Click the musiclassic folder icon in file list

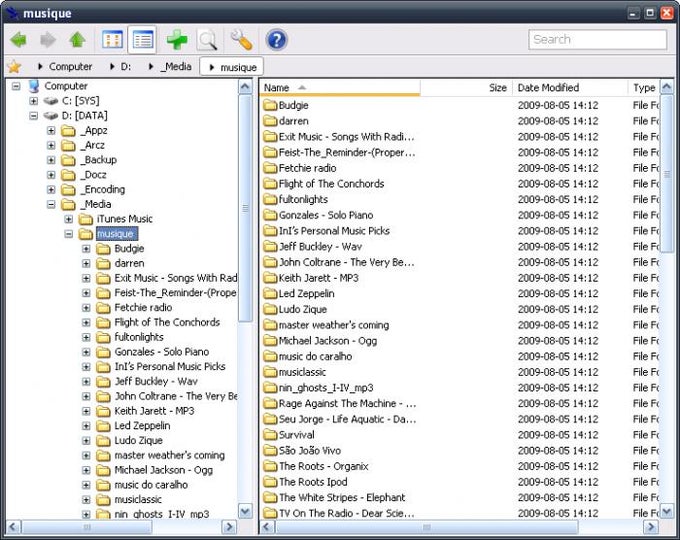pyautogui.click(x=270, y=372)
